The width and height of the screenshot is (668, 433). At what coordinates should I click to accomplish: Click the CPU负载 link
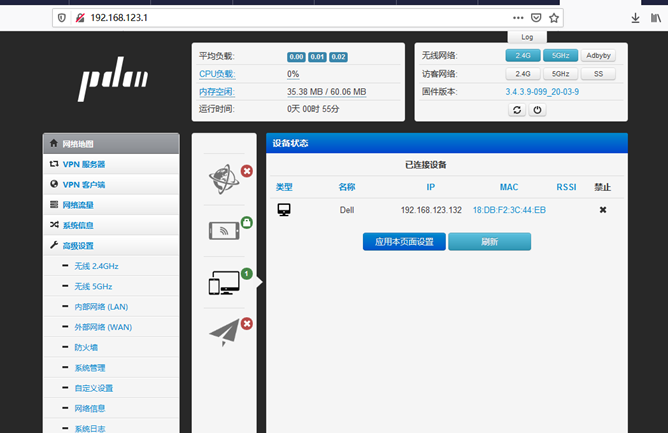click(217, 74)
